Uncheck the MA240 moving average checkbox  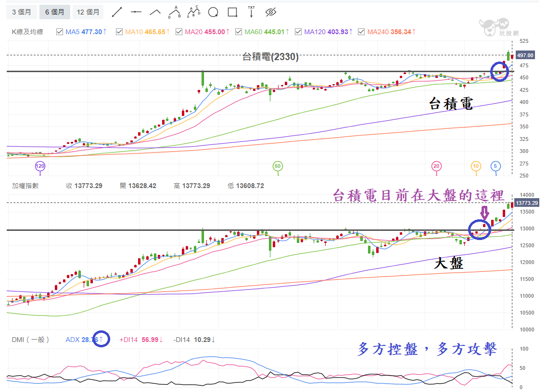click(361, 32)
